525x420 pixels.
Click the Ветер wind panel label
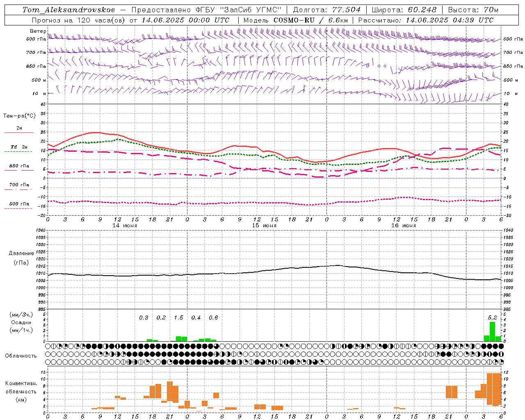[x=38, y=31]
